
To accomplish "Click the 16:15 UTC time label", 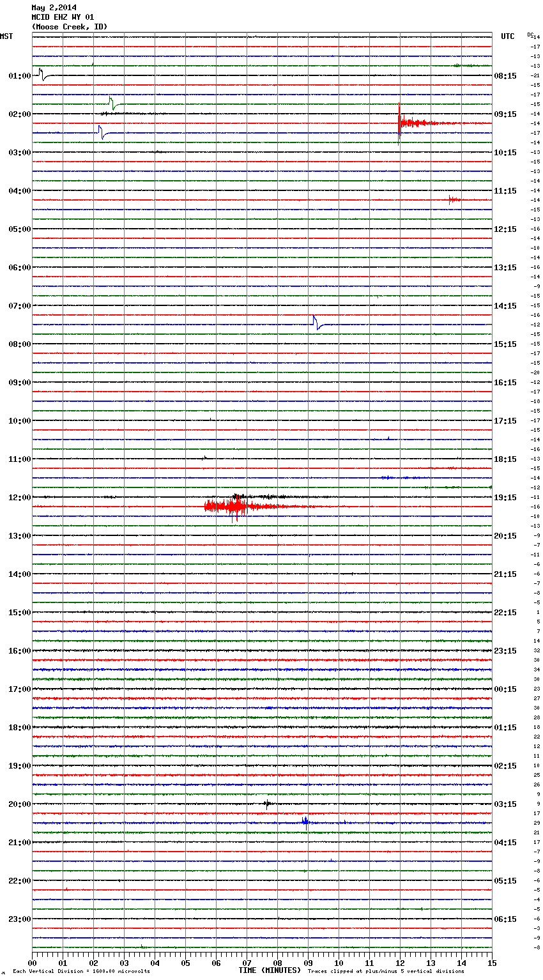I will coord(505,382).
